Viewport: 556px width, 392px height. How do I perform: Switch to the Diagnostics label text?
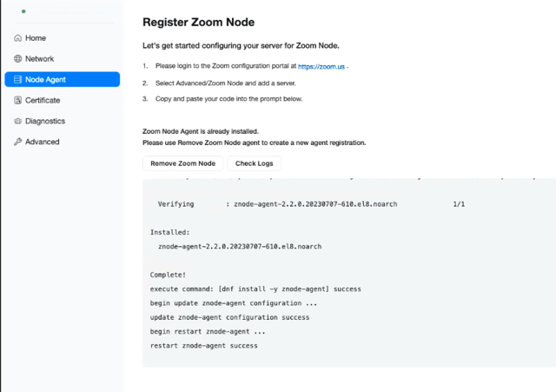(x=45, y=121)
